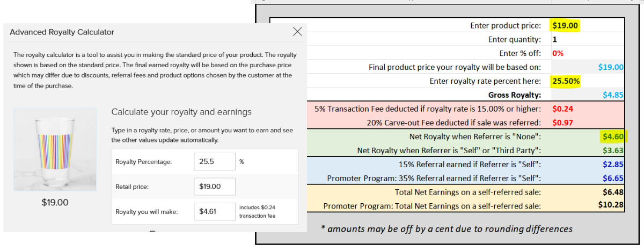
Task: Select the $0.97 carve-out fee cell
Action: point(563,123)
